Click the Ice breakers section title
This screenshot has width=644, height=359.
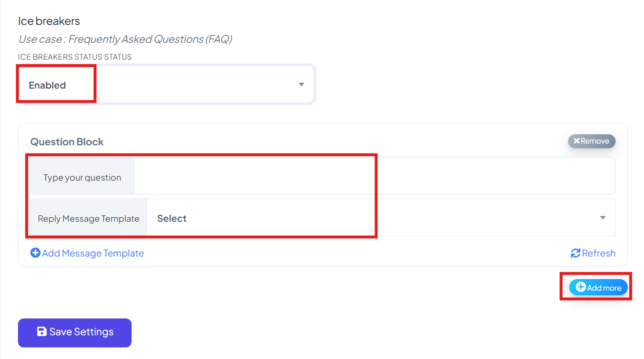pos(49,21)
